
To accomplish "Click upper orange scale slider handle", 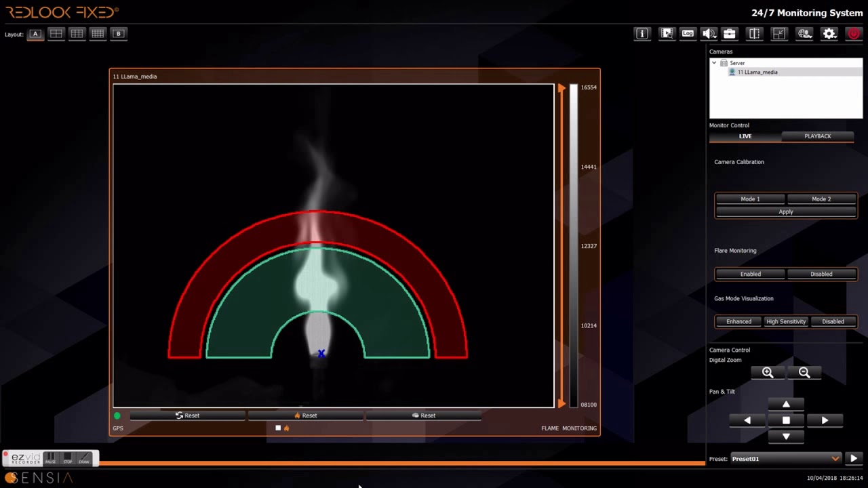I will click(561, 88).
